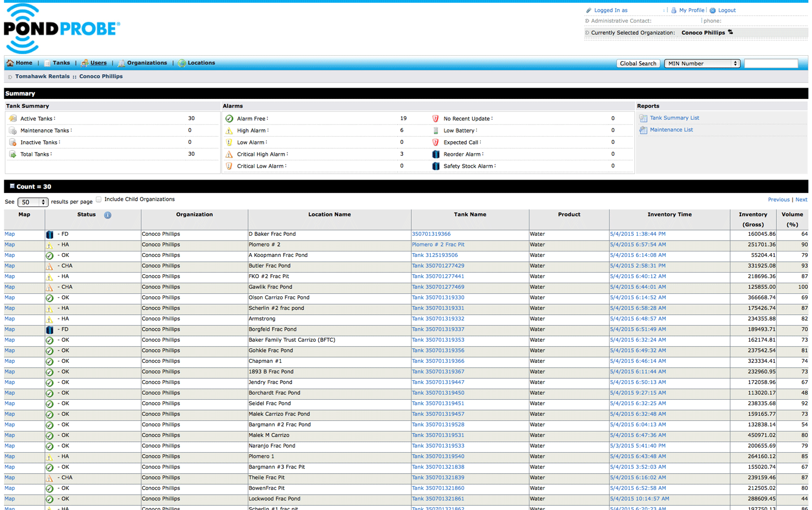This screenshot has width=812, height=510.
Task: Toggle Include Child Organizations checkbox
Action: click(x=99, y=200)
